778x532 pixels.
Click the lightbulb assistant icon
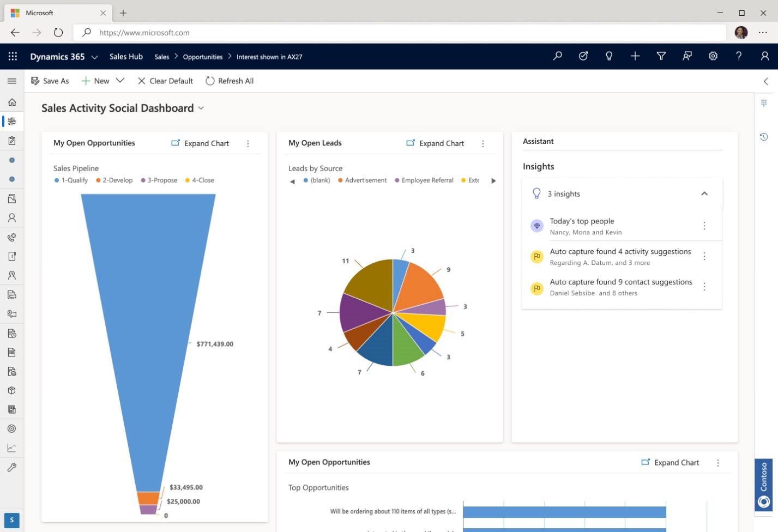pyautogui.click(x=608, y=56)
